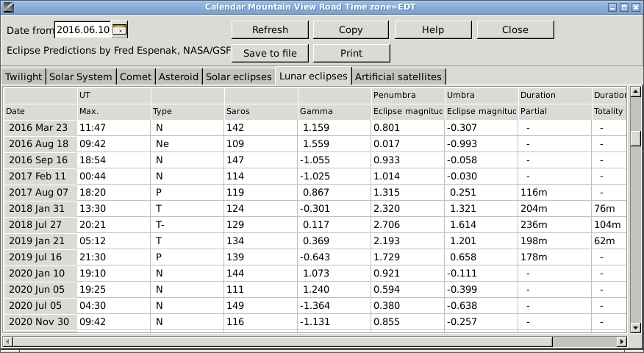Select the 2016 Mar 23 row

coord(315,128)
